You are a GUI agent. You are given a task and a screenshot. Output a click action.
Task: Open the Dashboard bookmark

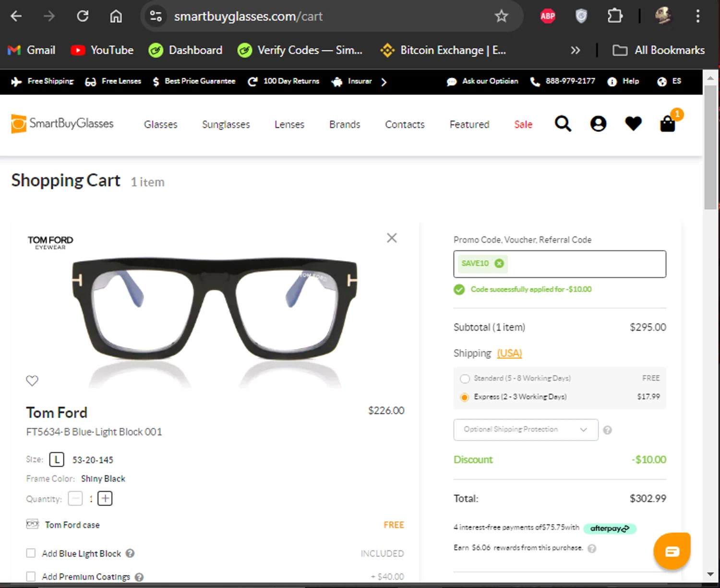pyautogui.click(x=186, y=50)
